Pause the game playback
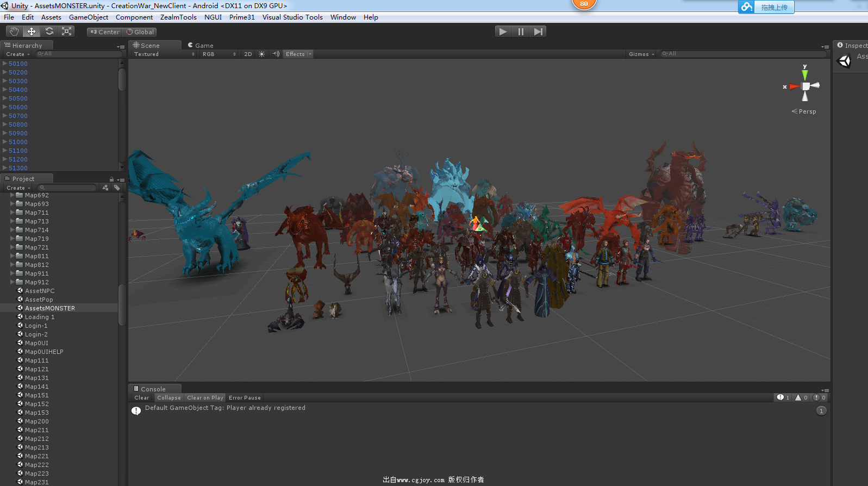The image size is (868, 486). pos(521,32)
